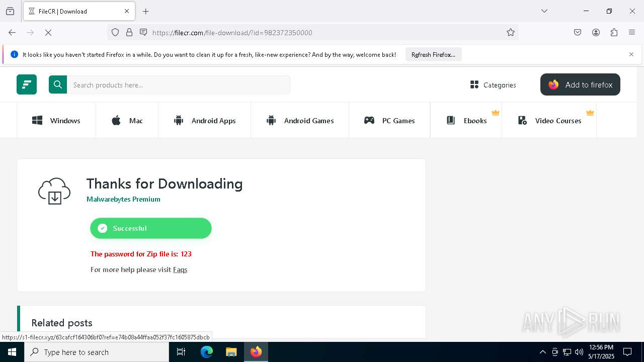Stop loading the current page
644x362 pixels.
point(48,33)
